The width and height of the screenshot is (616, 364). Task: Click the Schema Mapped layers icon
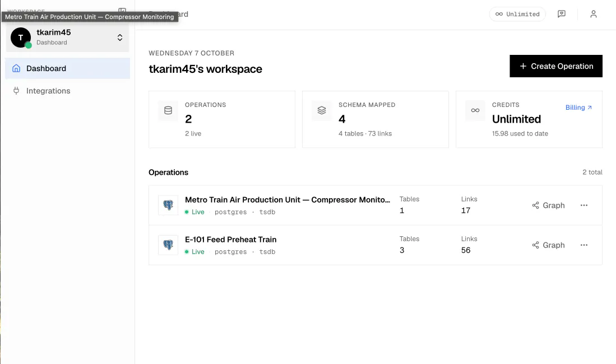(x=322, y=110)
